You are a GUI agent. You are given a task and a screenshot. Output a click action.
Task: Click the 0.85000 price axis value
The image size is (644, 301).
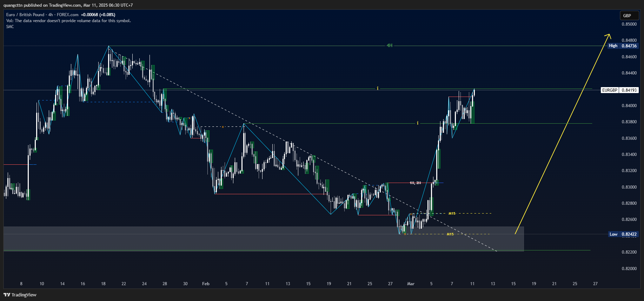tap(629, 24)
